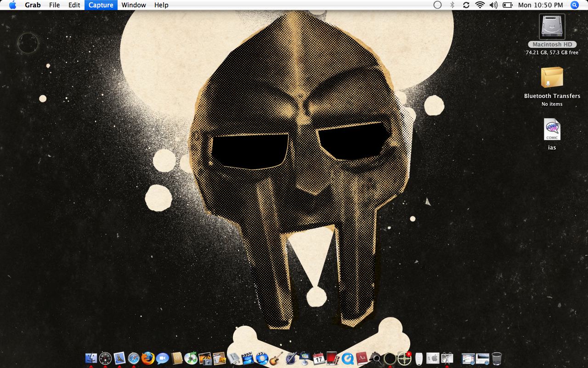Screen dimensions: 588x368
Task: Launch GarageBand guitar icon in Dock
Action: (276, 358)
